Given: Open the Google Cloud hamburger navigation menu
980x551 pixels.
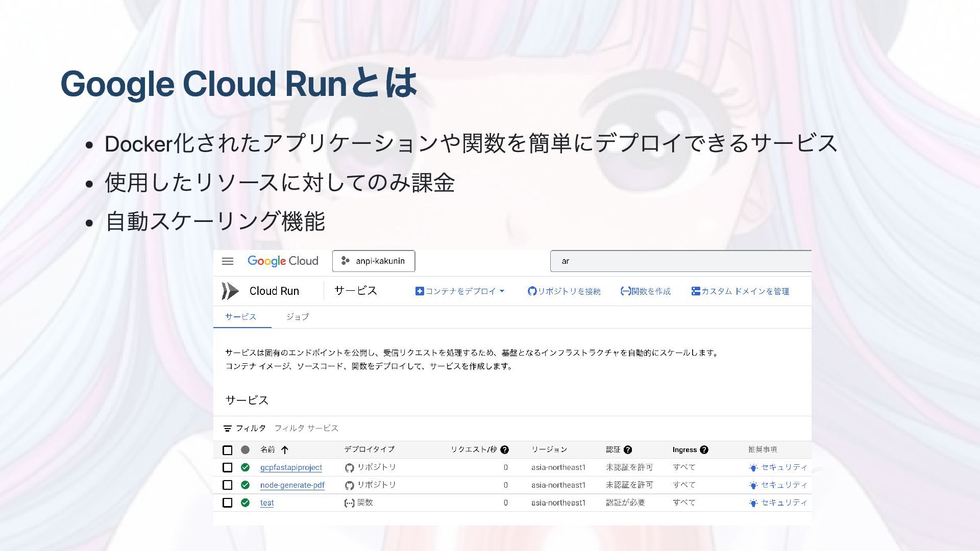Looking at the screenshot, I should [x=228, y=261].
